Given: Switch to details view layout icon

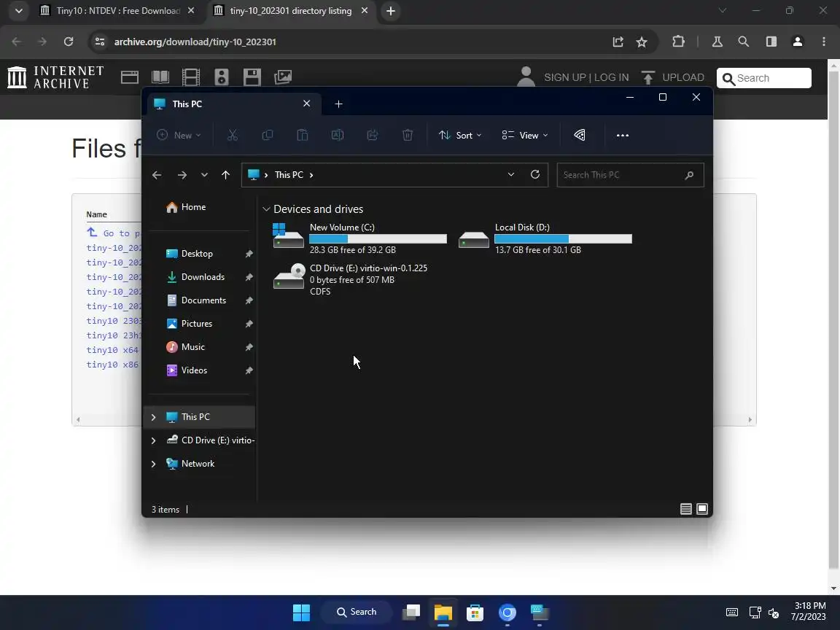Looking at the screenshot, I should [x=685, y=509].
